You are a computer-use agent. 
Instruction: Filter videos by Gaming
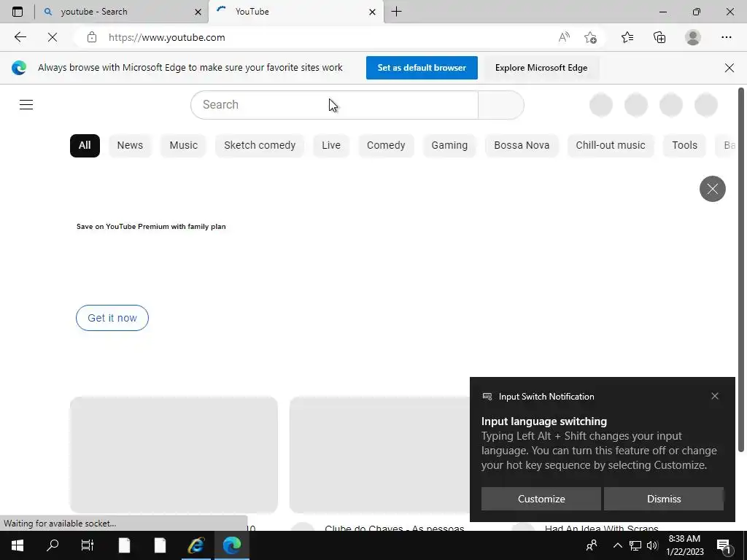(449, 145)
